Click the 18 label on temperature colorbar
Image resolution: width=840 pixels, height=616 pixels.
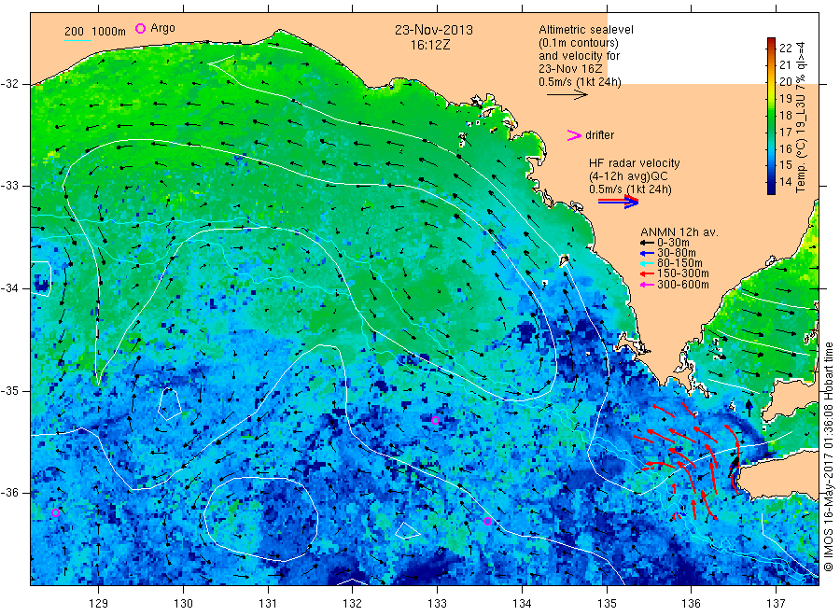785,115
